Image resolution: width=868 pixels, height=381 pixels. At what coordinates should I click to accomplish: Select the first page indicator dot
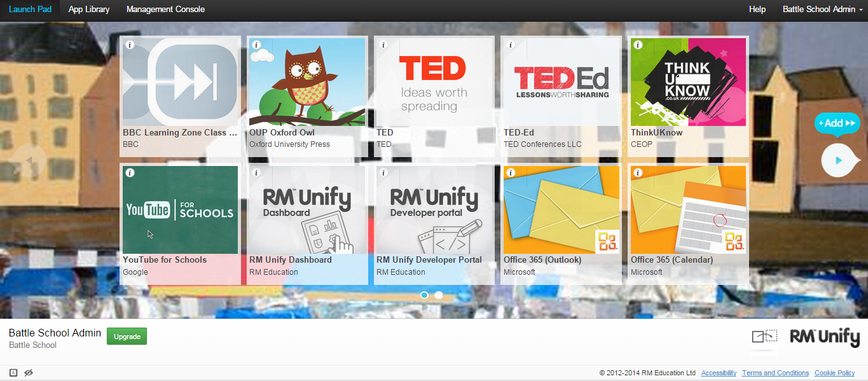click(x=424, y=295)
